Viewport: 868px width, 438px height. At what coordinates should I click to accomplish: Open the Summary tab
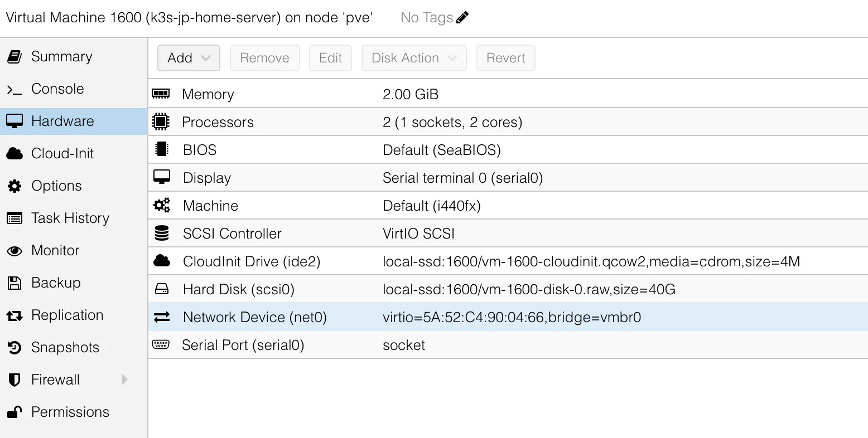[61, 57]
